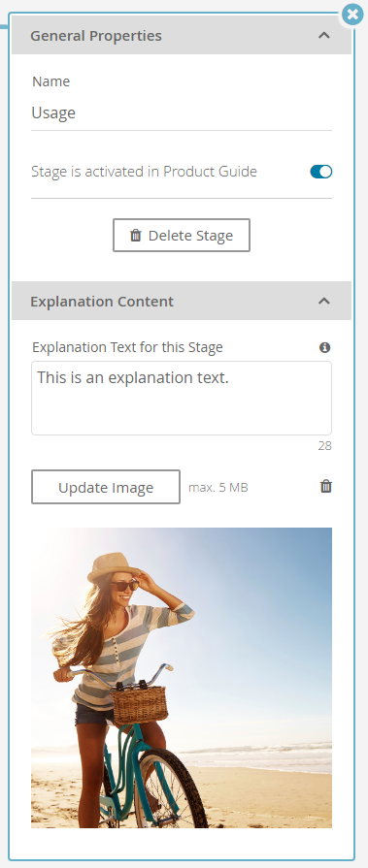Screen dimensions: 368x868
Task: Close the stage properties panel
Action: (352, 15)
